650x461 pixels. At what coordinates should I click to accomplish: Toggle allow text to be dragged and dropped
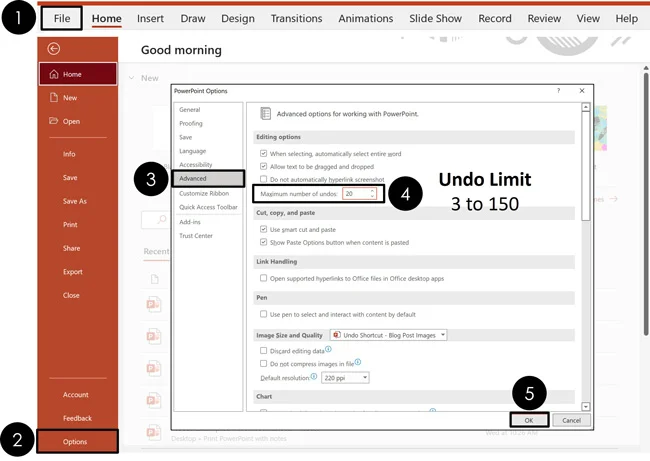pos(263,166)
